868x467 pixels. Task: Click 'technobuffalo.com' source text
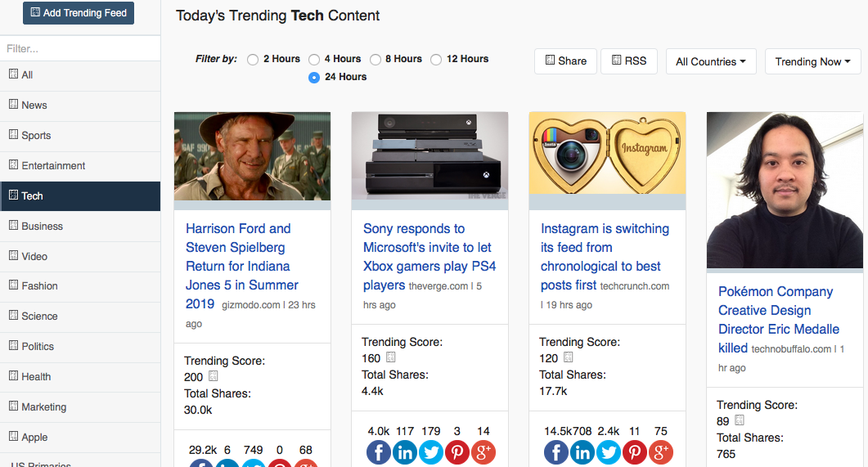tap(791, 349)
